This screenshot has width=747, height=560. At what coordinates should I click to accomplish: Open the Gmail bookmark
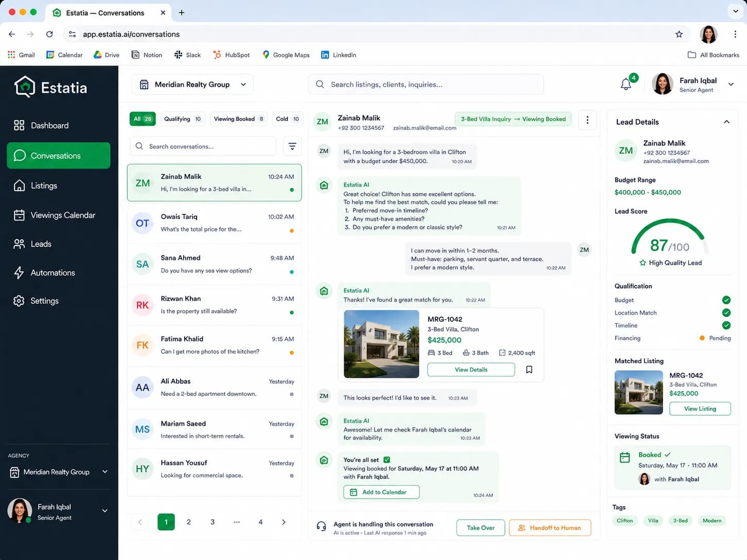21,55
